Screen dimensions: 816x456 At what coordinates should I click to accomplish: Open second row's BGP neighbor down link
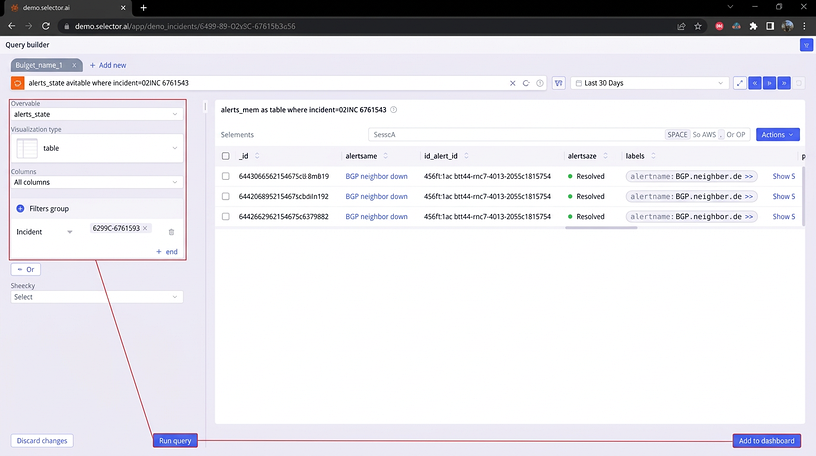click(x=376, y=196)
